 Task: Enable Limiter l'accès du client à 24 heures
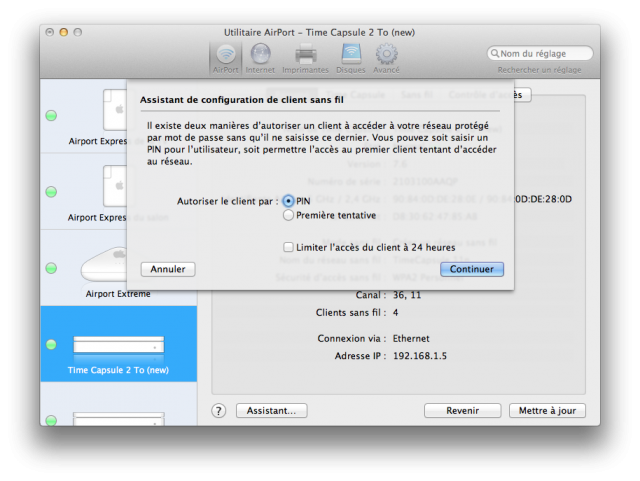click(288, 247)
